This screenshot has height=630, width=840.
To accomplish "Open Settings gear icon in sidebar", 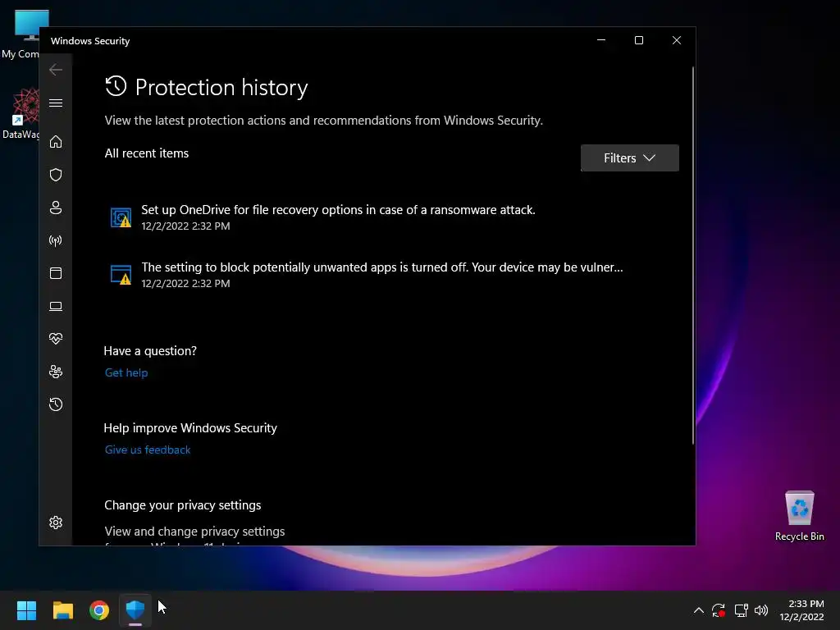I will click(56, 523).
